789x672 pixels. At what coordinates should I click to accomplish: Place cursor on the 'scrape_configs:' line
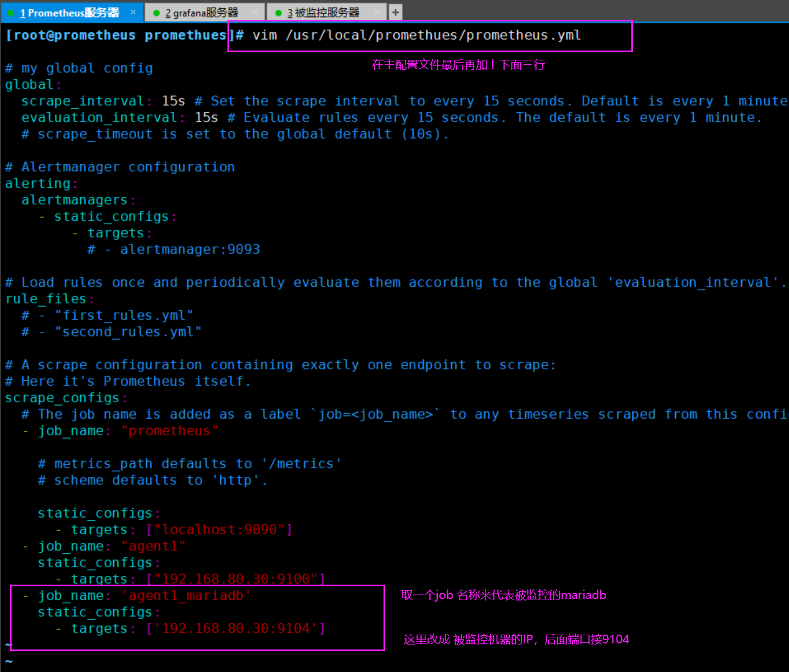tap(66, 398)
